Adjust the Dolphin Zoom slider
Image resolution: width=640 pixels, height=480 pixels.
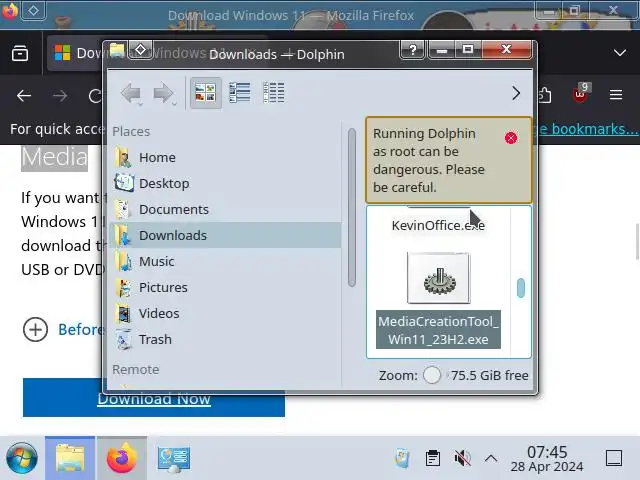pyautogui.click(x=432, y=375)
